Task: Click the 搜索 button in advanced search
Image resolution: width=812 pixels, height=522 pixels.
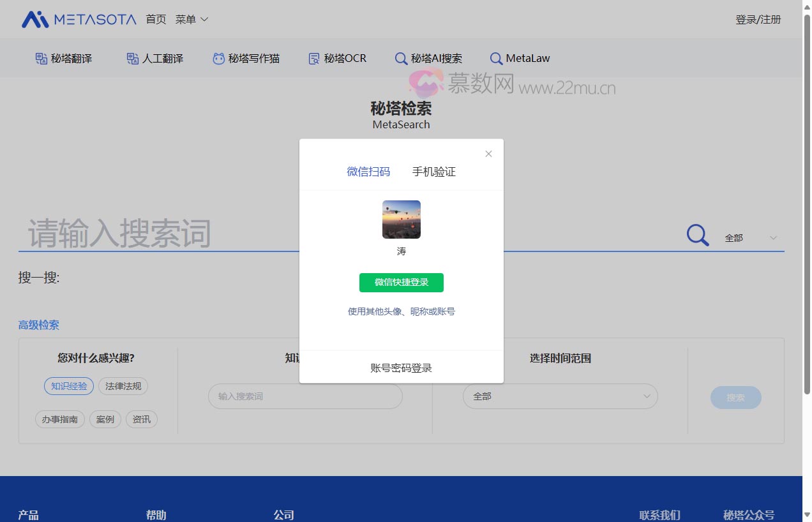Action: [x=735, y=397]
